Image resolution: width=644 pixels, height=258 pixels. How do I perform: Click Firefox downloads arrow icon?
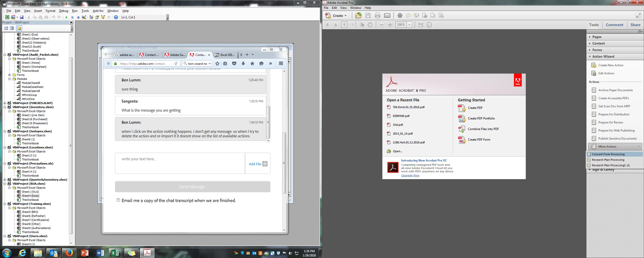(243, 63)
